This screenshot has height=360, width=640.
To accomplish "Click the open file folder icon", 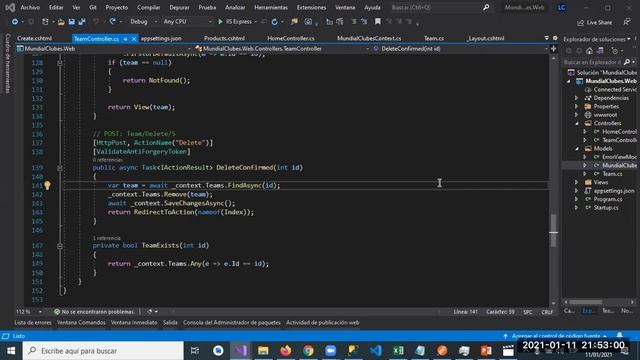I will [x=61, y=22].
